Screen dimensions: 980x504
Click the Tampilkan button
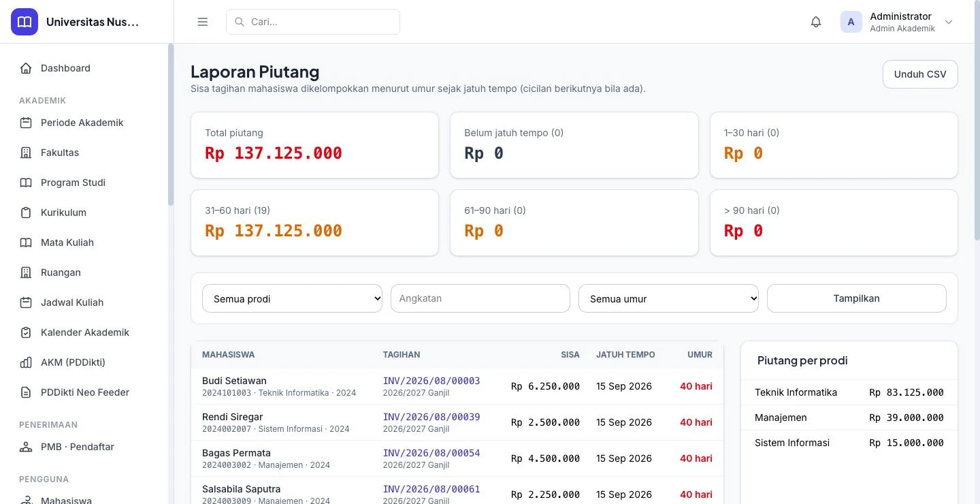click(856, 298)
